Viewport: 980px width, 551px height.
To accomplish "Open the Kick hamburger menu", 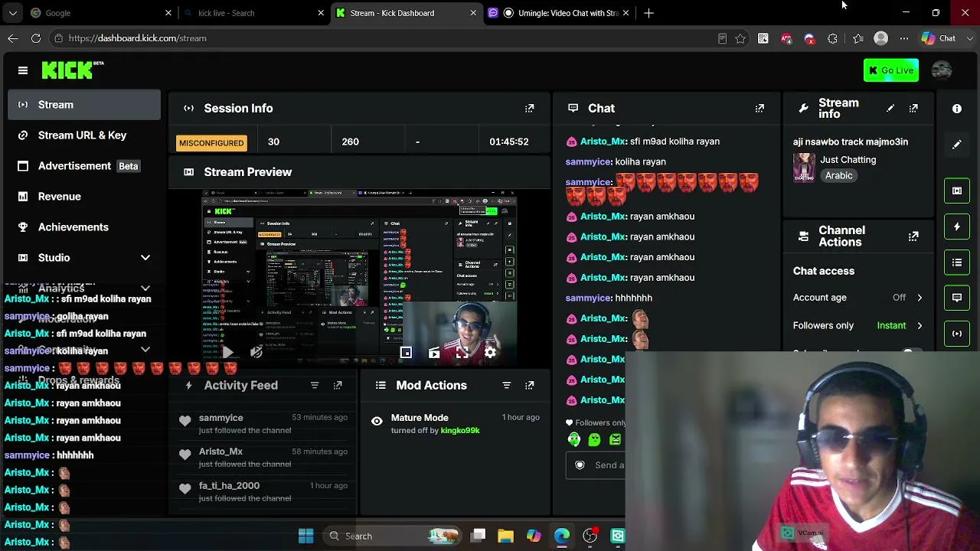I will (x=23, y=70).
